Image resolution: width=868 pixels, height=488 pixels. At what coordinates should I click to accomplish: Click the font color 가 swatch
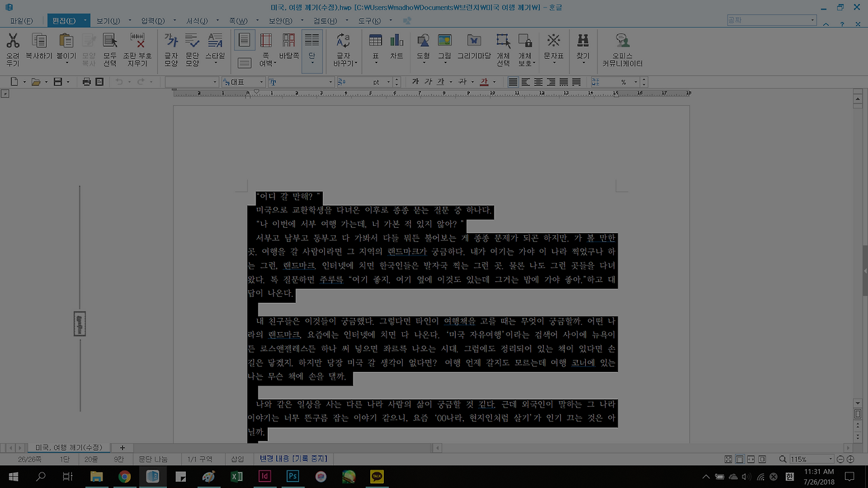pos(484,82)
